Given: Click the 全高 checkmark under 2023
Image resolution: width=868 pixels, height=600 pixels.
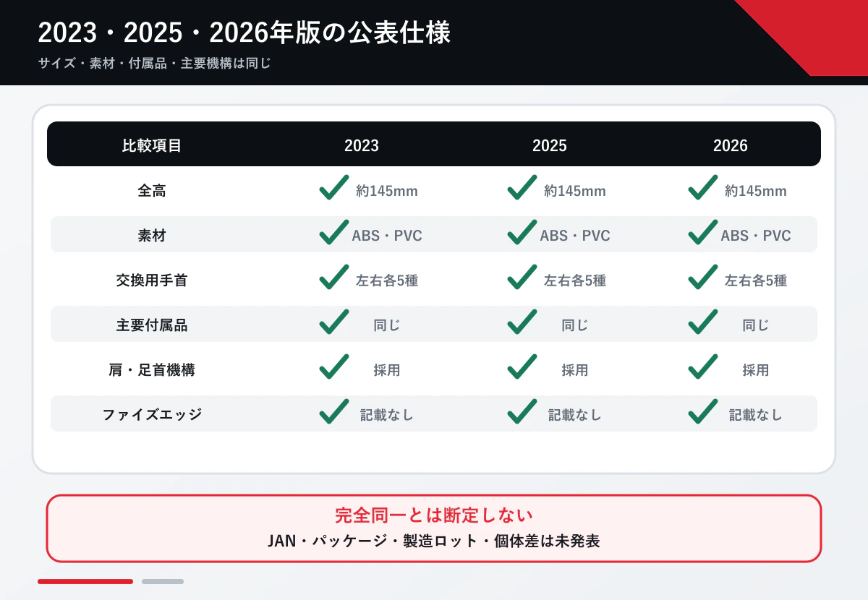Looking at the screenshot, I should (334, 187).
